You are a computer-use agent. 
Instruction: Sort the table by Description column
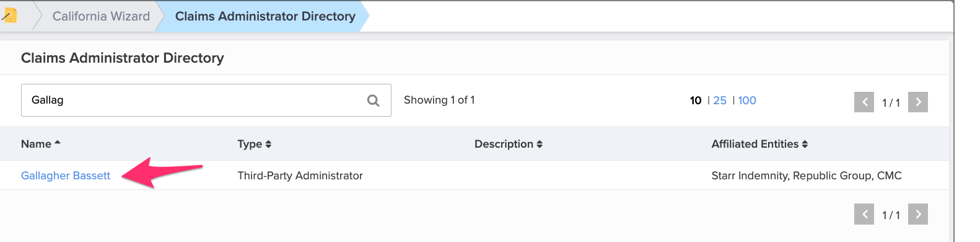click(509, 144)
